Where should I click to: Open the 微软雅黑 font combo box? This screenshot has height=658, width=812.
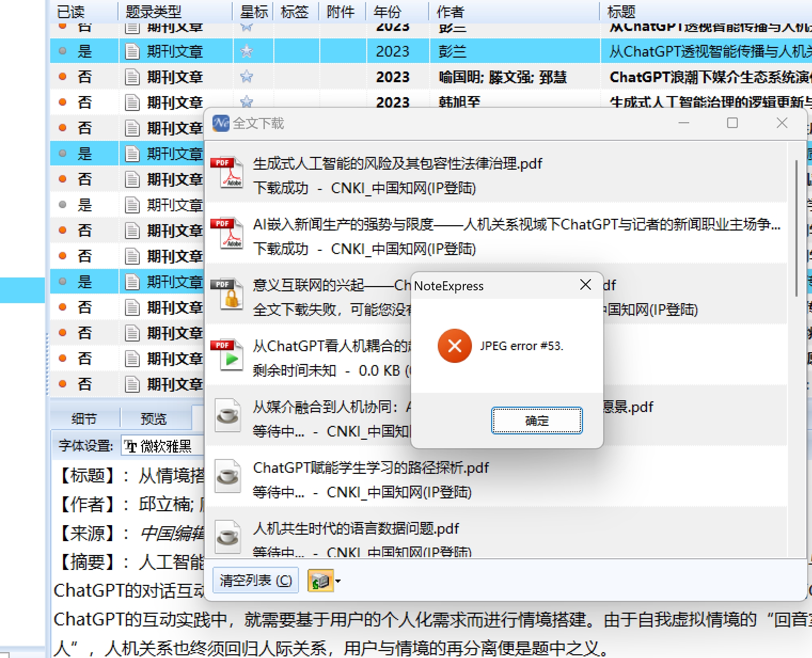163,446
